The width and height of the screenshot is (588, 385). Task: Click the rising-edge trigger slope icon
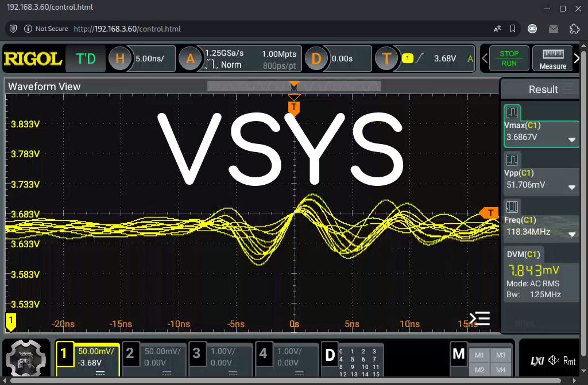pyautogui.click(x=420, y=58)
